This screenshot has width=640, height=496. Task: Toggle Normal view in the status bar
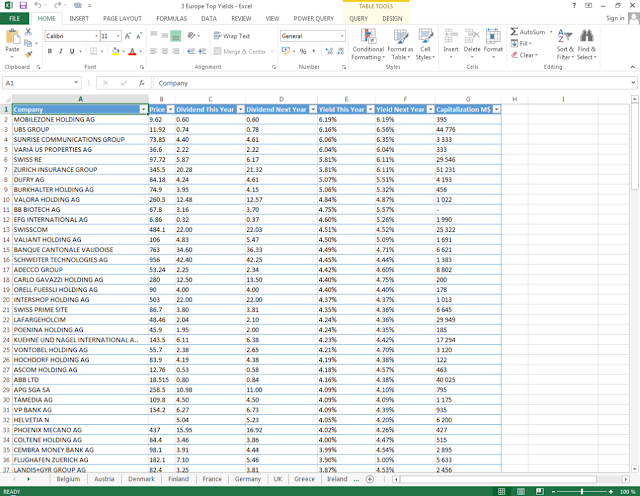502,491
